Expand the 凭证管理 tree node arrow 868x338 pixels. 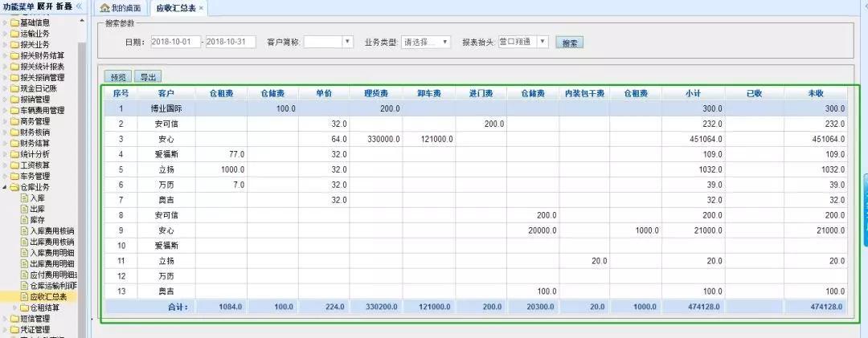click(6, 330)
